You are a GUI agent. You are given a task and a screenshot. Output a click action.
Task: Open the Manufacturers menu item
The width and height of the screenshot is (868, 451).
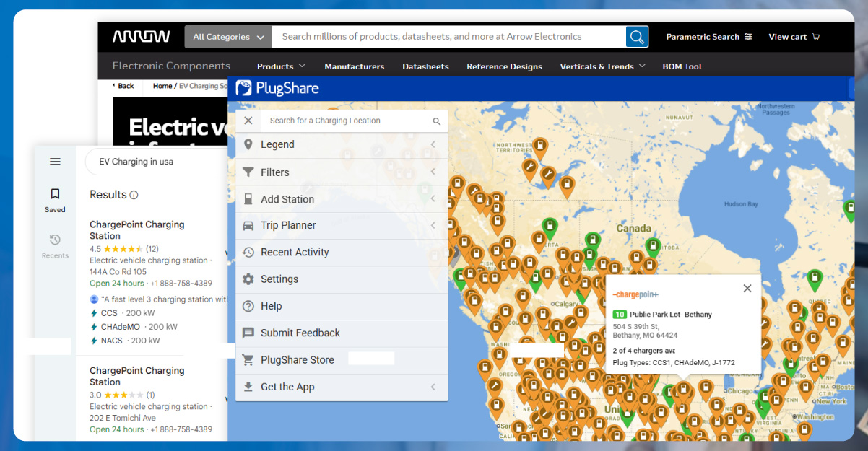click(354, 66)
